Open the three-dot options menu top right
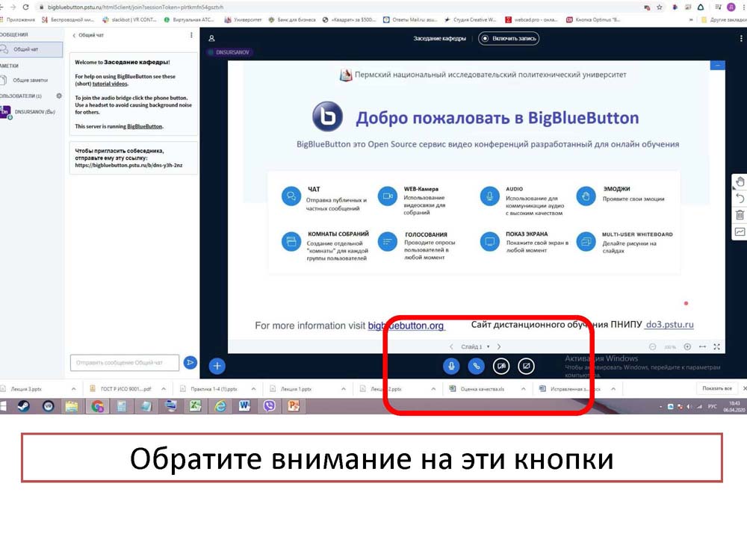Viewport: 747px width, 560px height. click(x=741, y=39)
